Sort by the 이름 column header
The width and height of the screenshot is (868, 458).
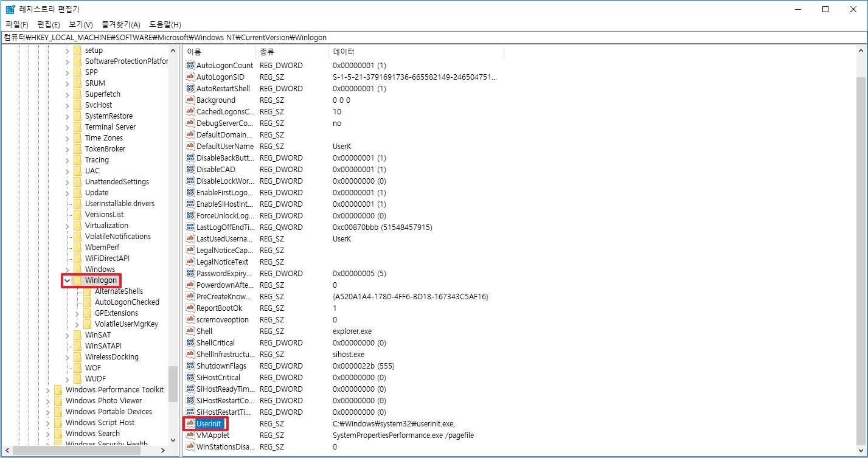point(219,52)
